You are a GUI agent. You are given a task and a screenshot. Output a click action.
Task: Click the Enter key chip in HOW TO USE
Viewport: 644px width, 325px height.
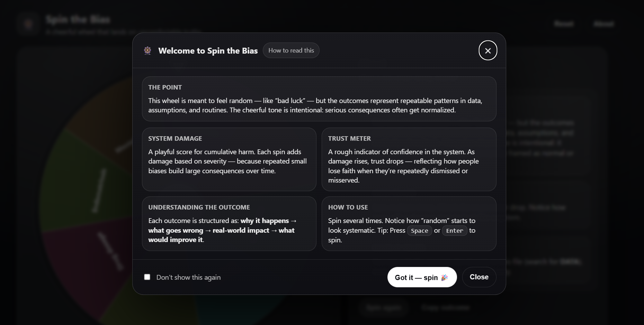[454, 231]
